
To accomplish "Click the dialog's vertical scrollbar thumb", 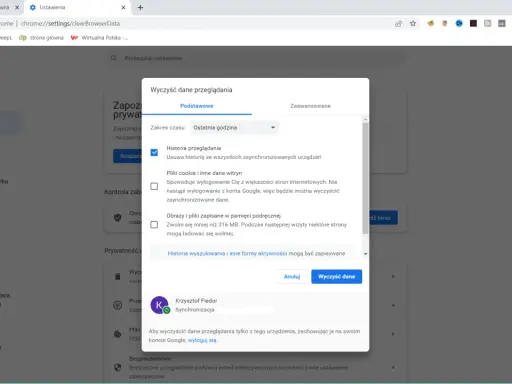I will click(365, 178).
